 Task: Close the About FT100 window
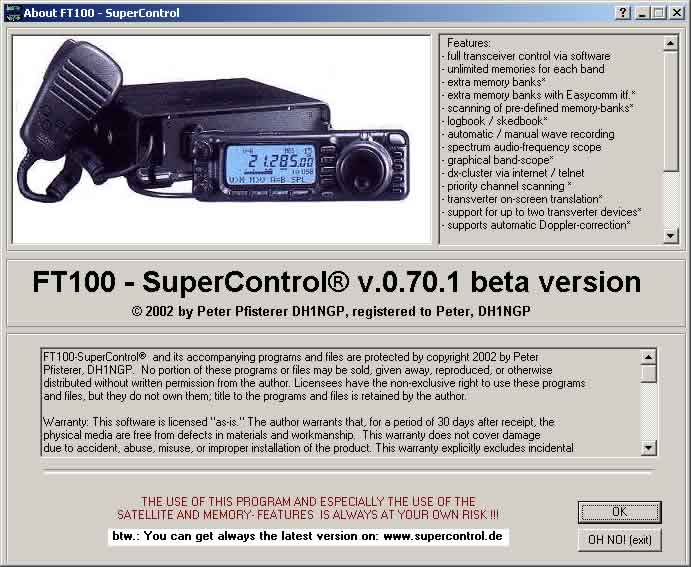point(677,12)
